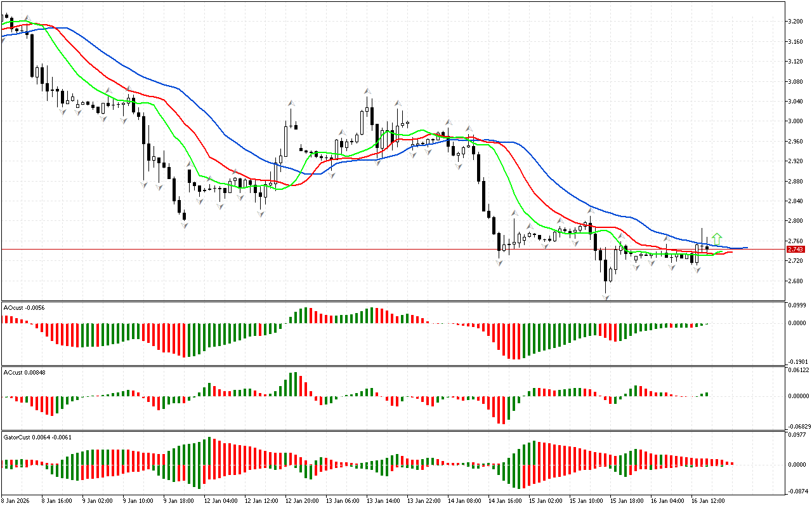812x508 pixels.
Task: Select the down fractal below the lowest 15 Jan candle
Action: point(606,297)
